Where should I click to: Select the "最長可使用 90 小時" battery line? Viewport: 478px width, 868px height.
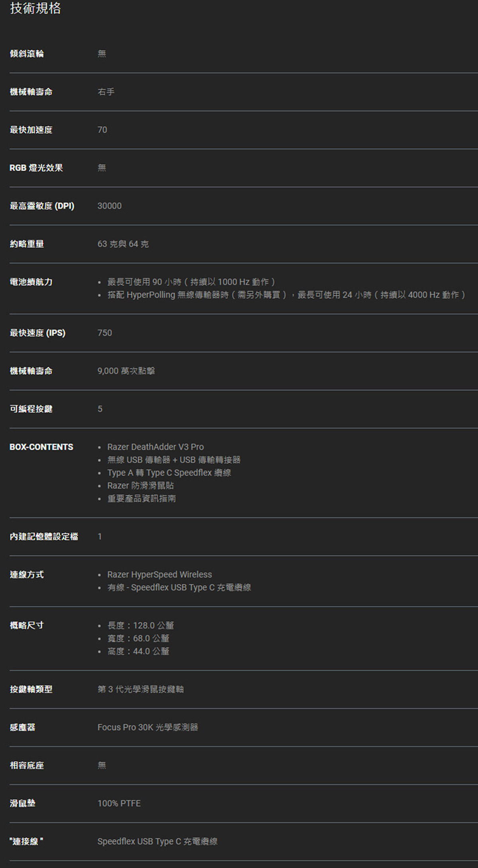(191, 282)
